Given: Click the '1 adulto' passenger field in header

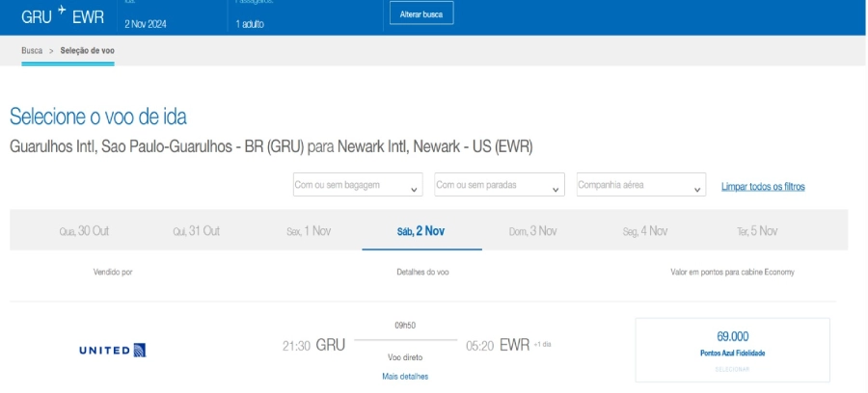Looking at the screenshot, I should 252,24.
